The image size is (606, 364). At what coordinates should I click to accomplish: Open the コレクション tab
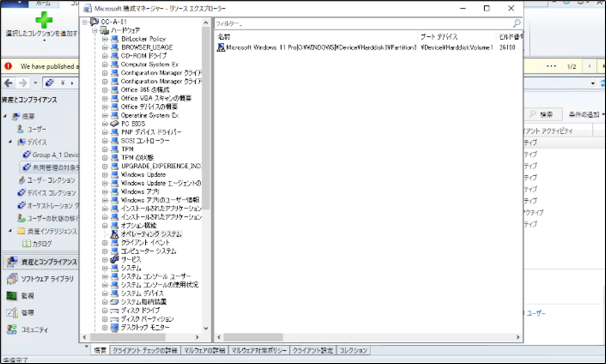tap(353, 350)
